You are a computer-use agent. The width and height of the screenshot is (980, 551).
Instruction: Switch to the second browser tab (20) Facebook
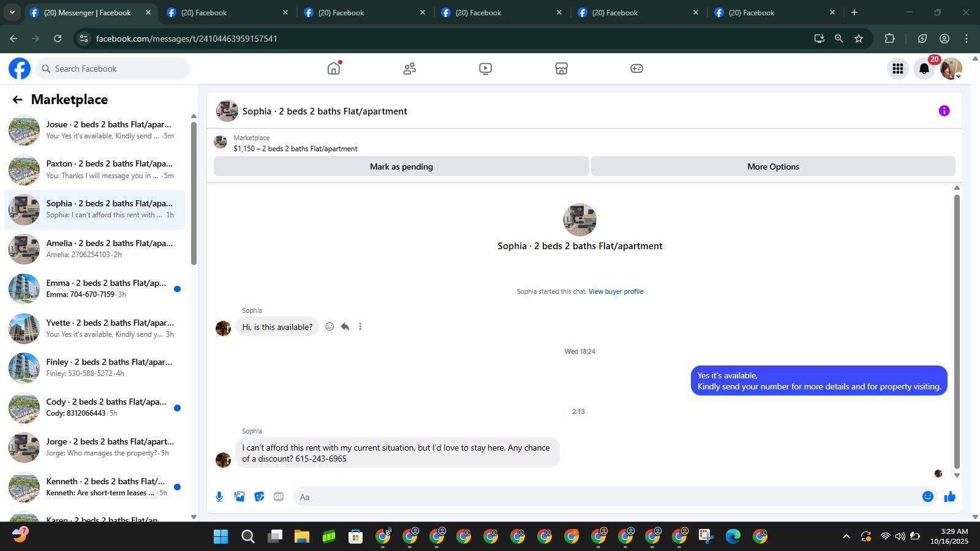point(227,12)
